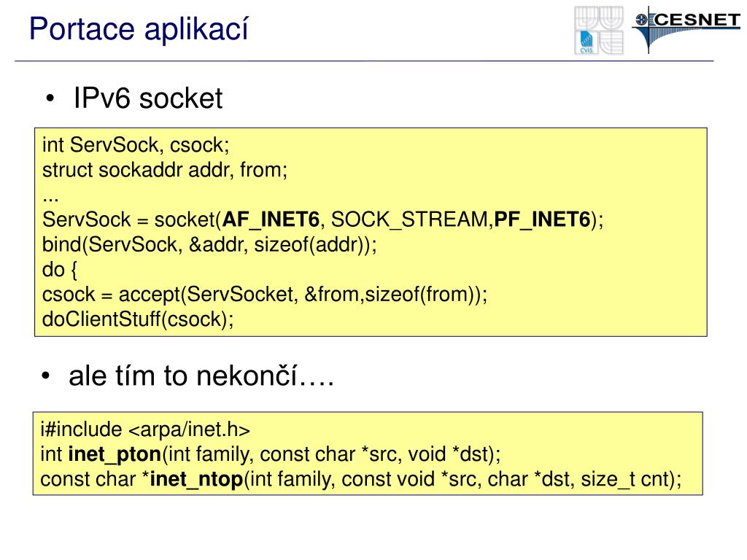
Task: Click the ale tím to nekončí bullet
Action: (201, 376)
